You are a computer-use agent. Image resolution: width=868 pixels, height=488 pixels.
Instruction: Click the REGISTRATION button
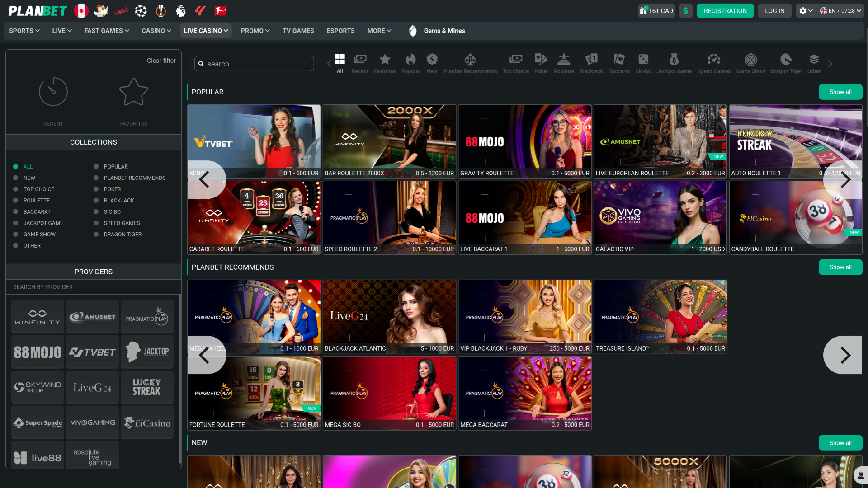[725, 10]
